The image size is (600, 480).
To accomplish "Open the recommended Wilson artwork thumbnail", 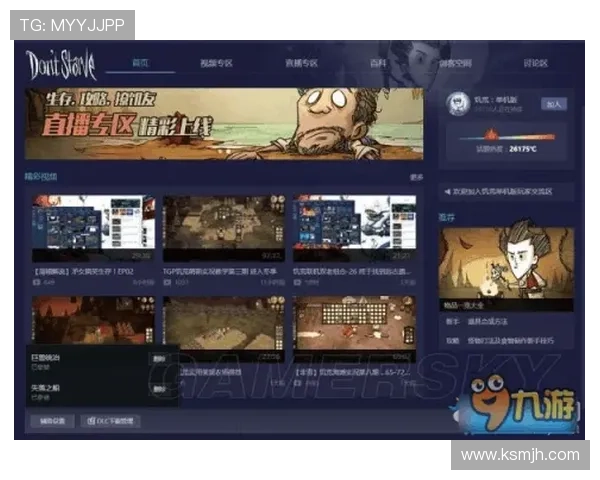I will coord(506,264).
